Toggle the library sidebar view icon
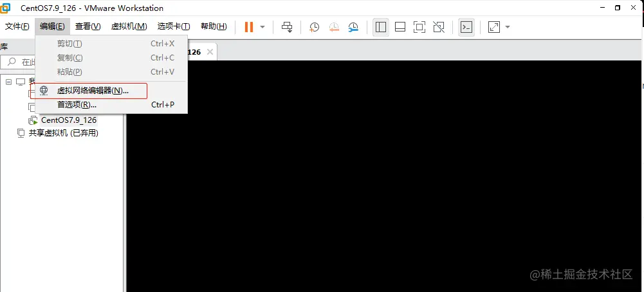This screenshot has width=644, height=292. [x=381, y=27]
